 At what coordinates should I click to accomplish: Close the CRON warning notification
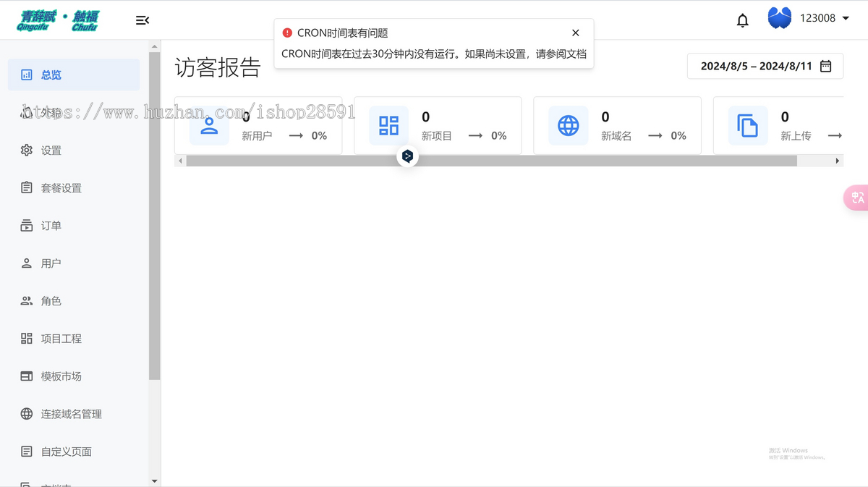[575, 33]
